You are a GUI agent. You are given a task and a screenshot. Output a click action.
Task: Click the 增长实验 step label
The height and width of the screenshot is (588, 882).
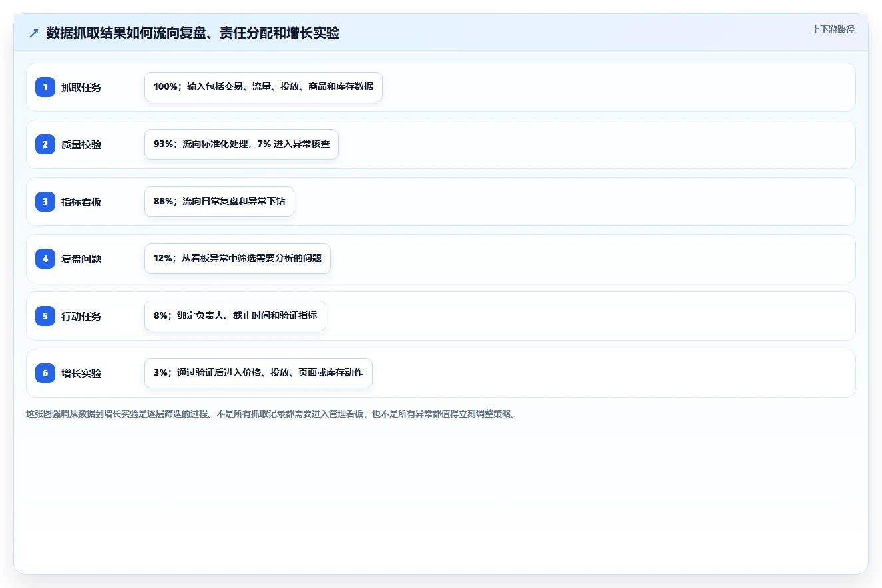(x=81, y=373)
